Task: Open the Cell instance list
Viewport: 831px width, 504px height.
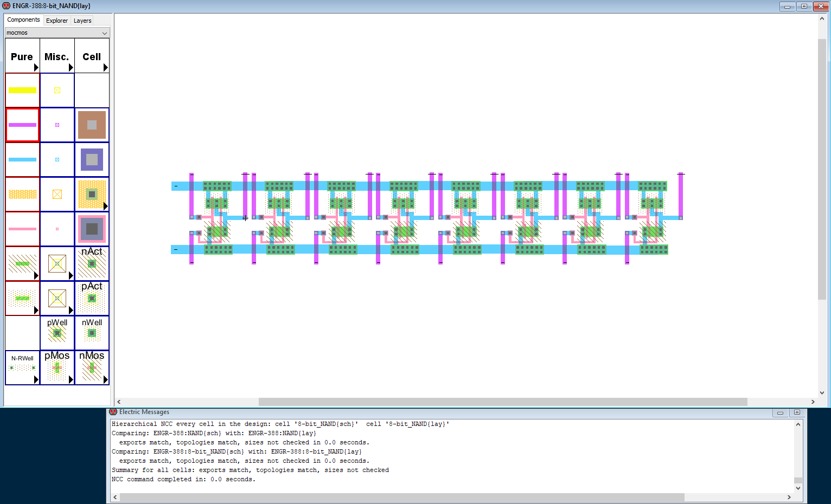Action: point(92,56)
